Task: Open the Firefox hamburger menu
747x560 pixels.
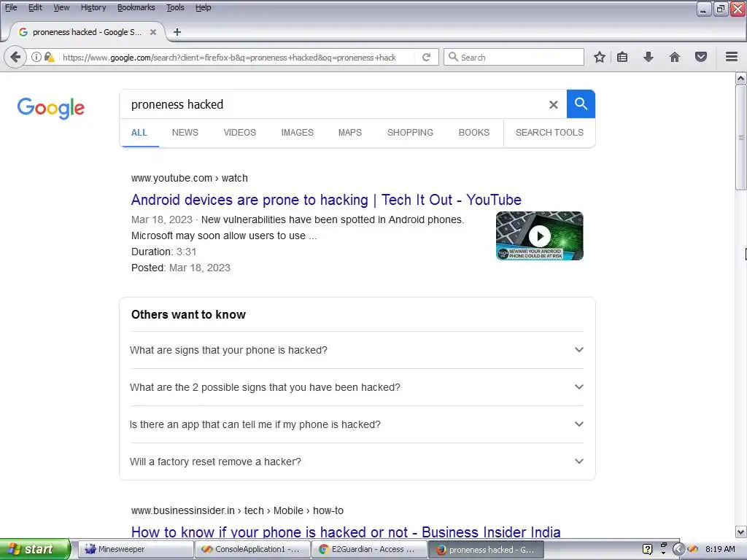Action: click(732, 57)
